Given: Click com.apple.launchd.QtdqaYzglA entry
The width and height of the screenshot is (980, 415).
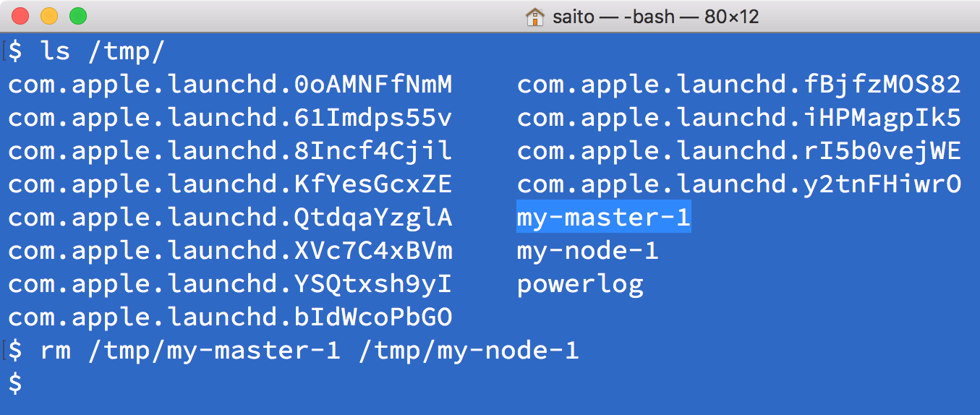Looking at the screenshot, I should coord(230,218).
